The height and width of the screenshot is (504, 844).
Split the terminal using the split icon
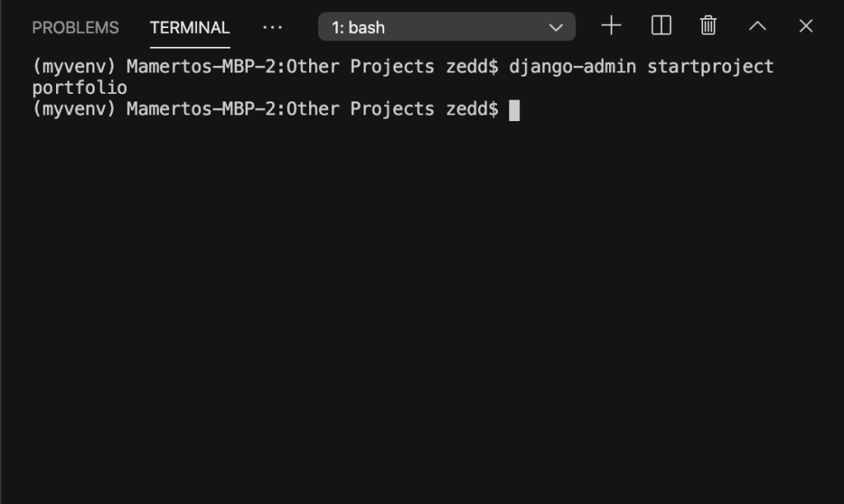(661, 26)
